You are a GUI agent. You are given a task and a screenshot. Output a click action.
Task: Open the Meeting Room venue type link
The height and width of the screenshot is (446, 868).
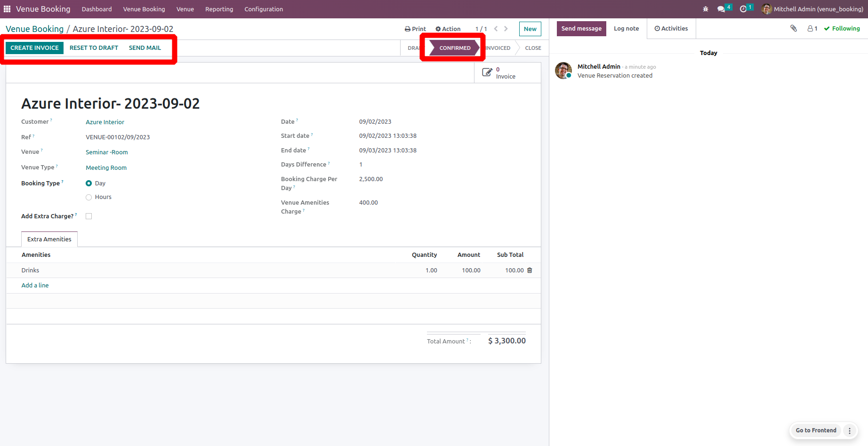106,168
